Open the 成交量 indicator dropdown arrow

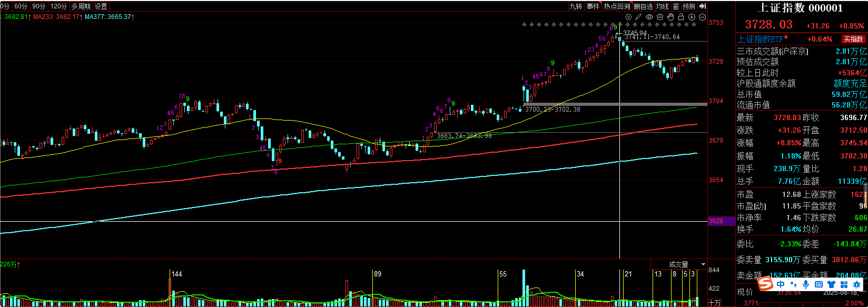coord(703,264)
